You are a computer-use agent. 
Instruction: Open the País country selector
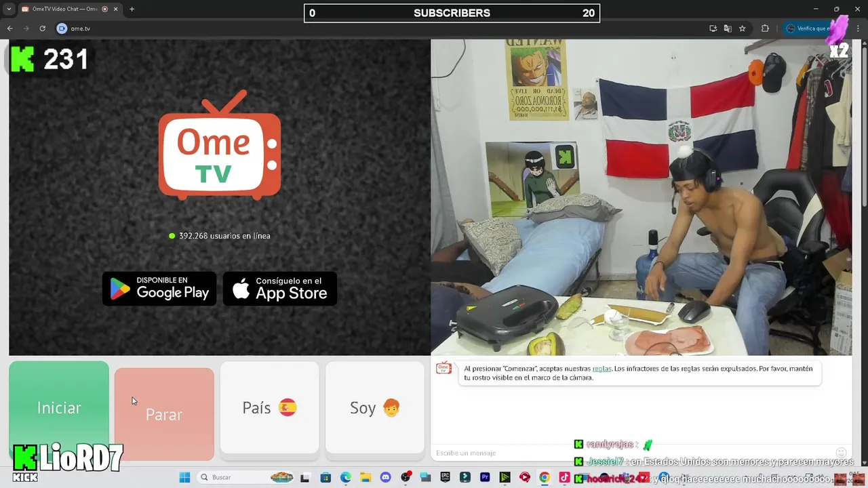[269, 407]
